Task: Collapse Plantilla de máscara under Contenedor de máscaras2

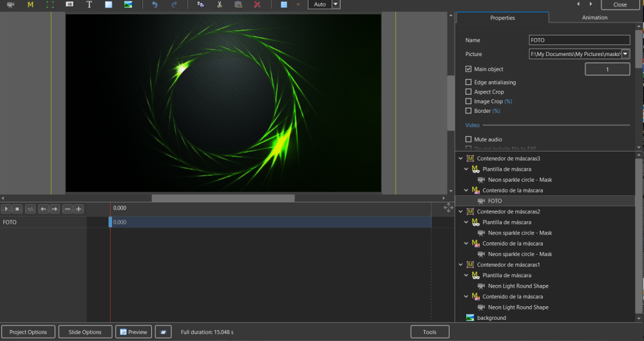Action: pyautogui.click(x=466, y=222)
